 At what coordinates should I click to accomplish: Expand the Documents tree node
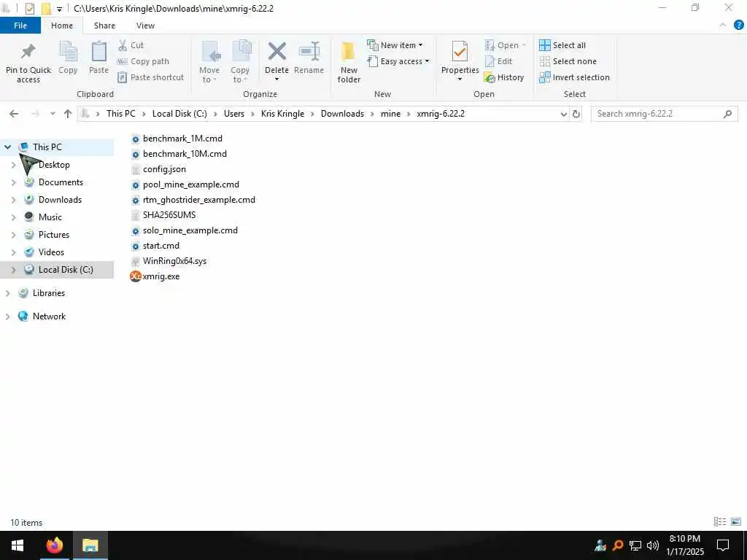(x=13, y=182)
